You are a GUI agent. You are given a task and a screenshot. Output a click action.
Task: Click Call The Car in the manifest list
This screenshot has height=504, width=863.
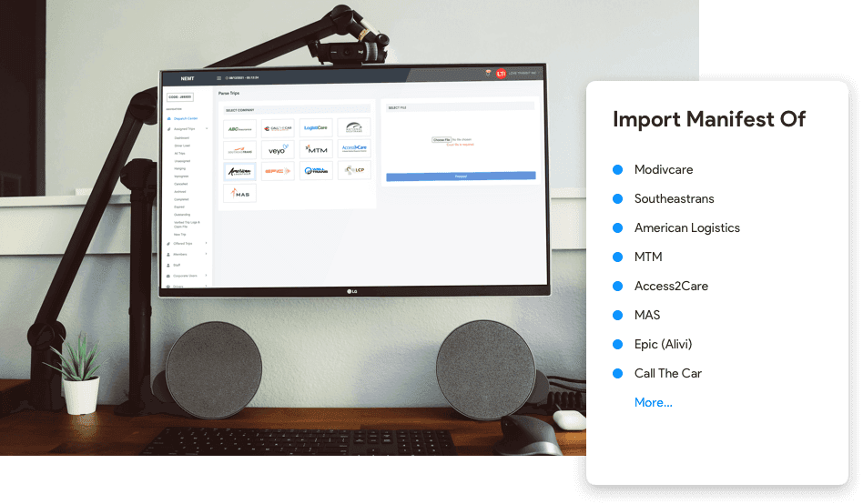click(x=667, y=374)
